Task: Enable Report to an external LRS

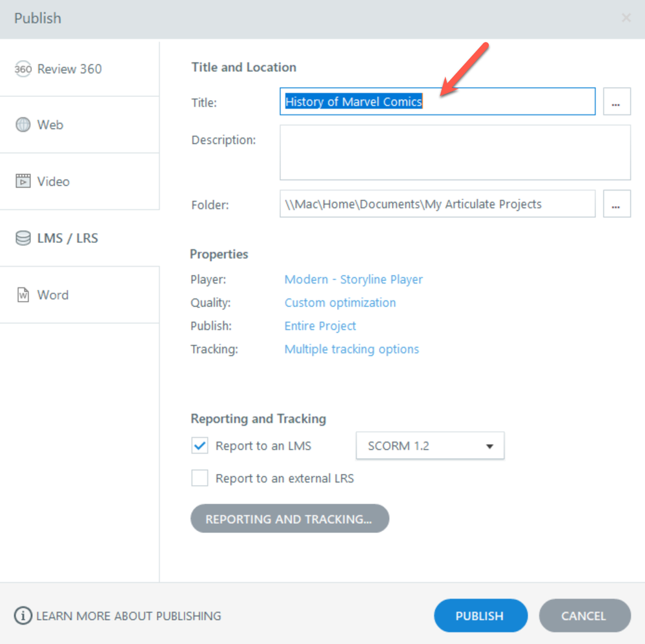Action: point(200,479)
